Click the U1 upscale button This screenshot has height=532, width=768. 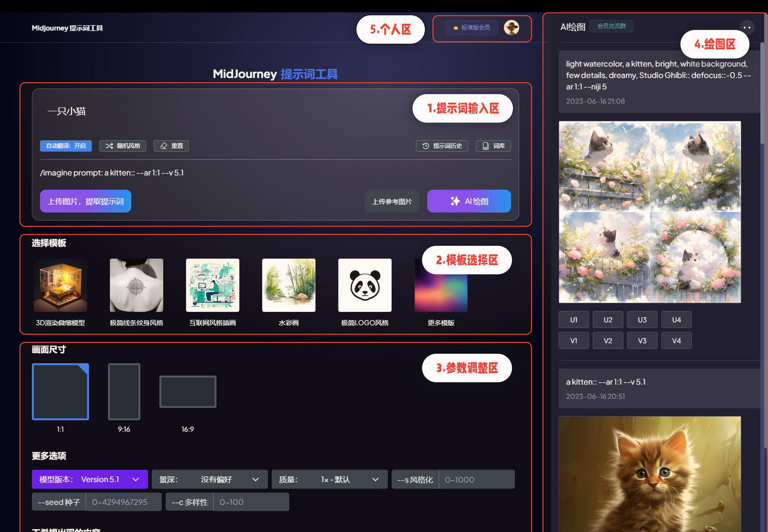click(574, 320)
